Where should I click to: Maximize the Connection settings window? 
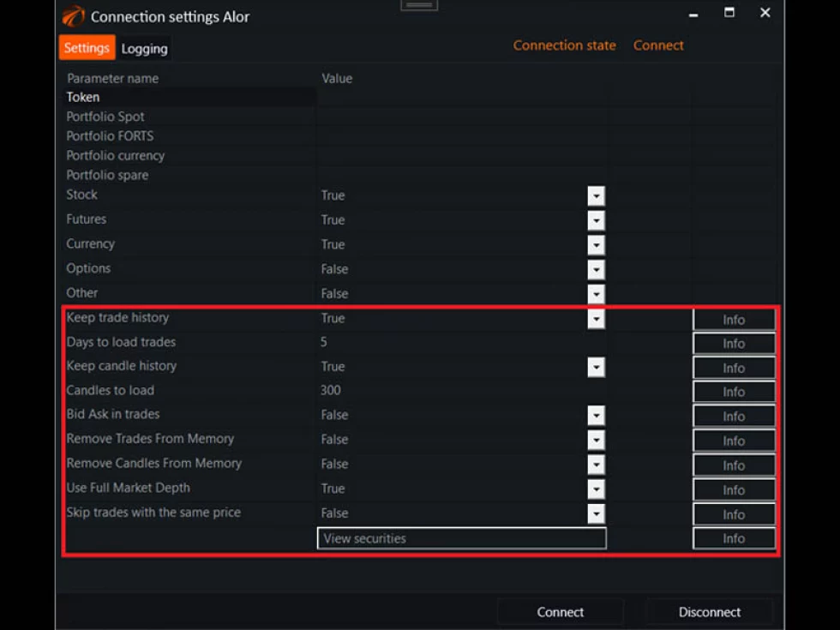(x=729, y=12)
